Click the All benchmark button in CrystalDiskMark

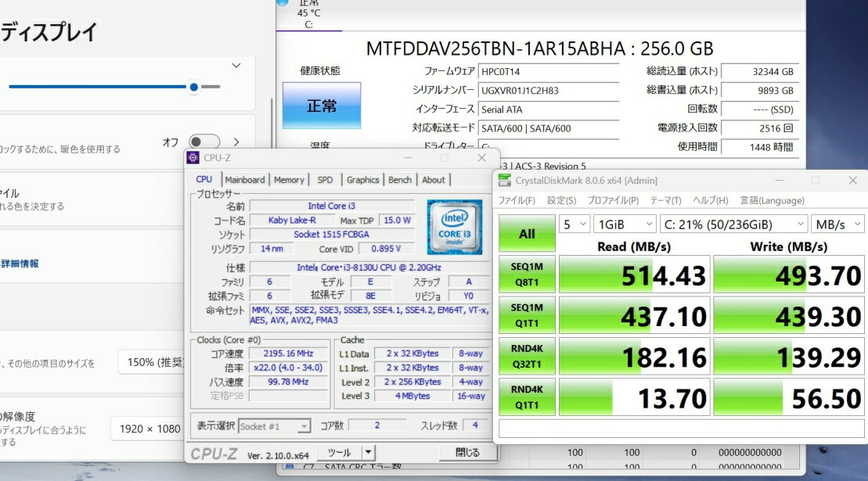527,233
